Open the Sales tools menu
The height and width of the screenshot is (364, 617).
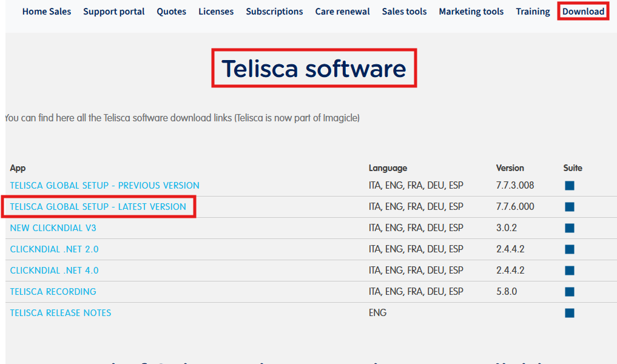[404, 12]
